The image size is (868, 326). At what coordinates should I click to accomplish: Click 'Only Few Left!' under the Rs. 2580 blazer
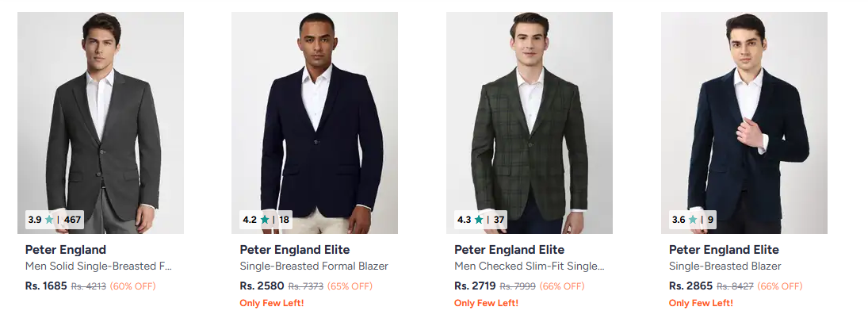point(272,303)
